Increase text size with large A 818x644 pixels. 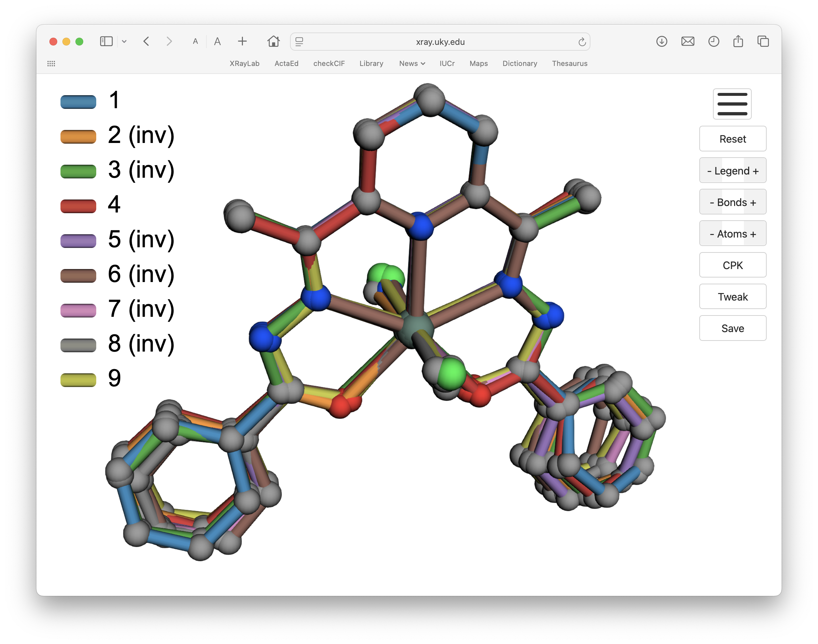click(217, 42)
